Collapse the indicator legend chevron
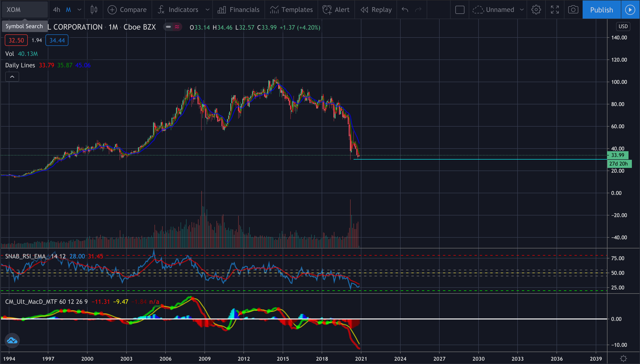The image size is (640, 364). pyautogui.click(x=12, y=77)
